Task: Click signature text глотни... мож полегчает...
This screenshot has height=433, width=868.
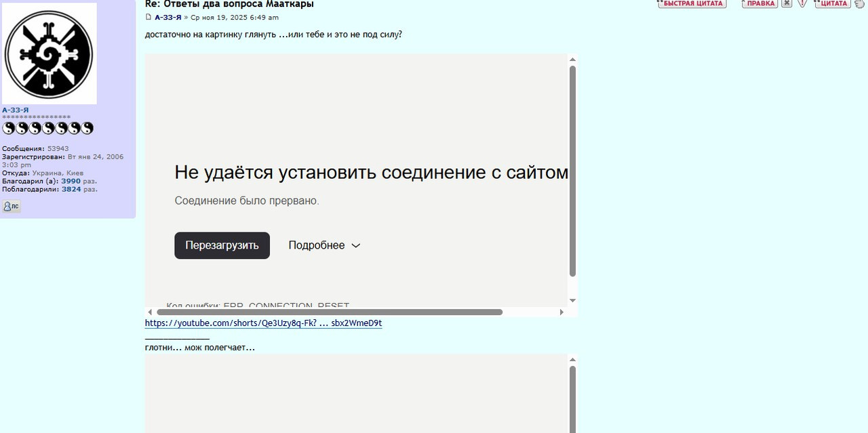Action: tap(200, 348)
